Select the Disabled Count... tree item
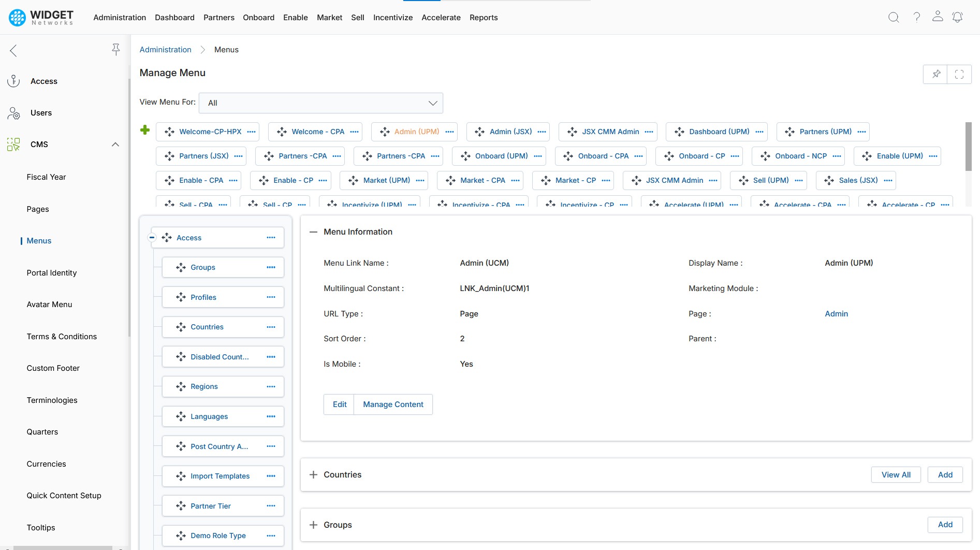The width and height of the screenshot is (980, 550). click(x=223, y=357)
